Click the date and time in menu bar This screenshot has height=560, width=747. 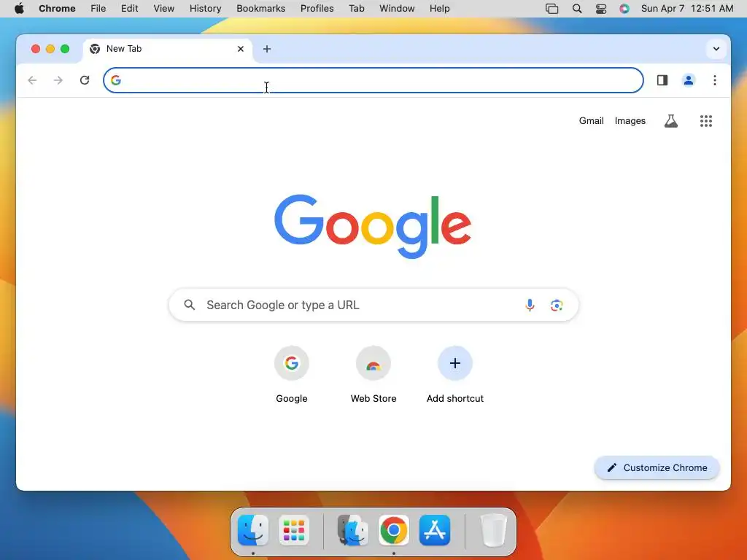(687, 9)
